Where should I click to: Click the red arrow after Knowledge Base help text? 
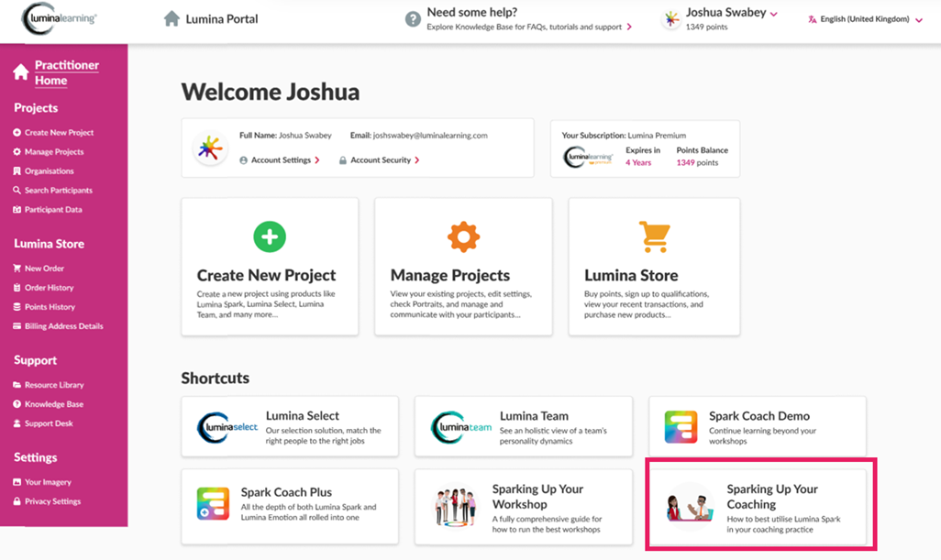[629, 27]
